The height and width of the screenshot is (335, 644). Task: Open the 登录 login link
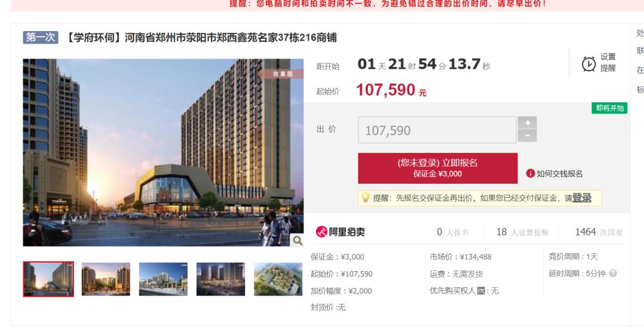point(581,198)
